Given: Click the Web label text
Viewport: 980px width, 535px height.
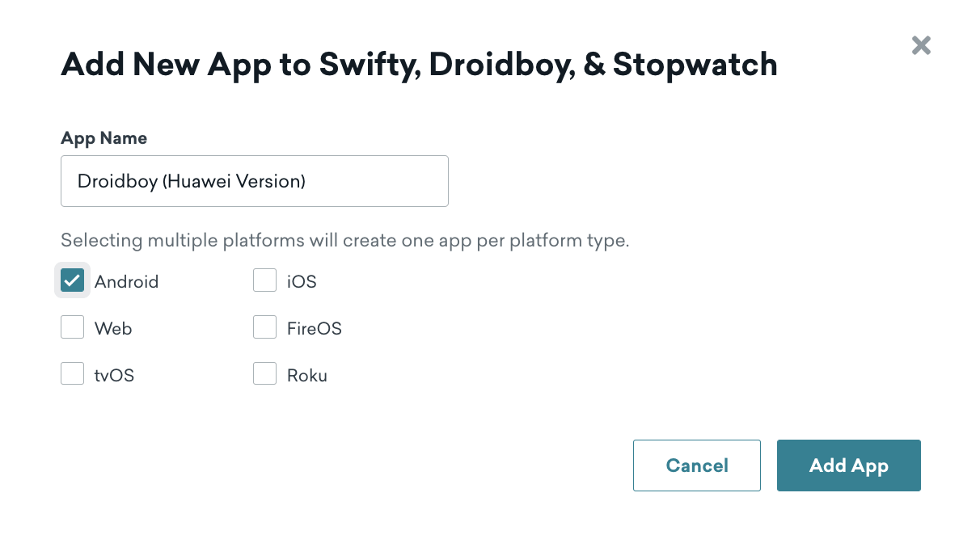Looking at the screenshot, I should 113,329.
